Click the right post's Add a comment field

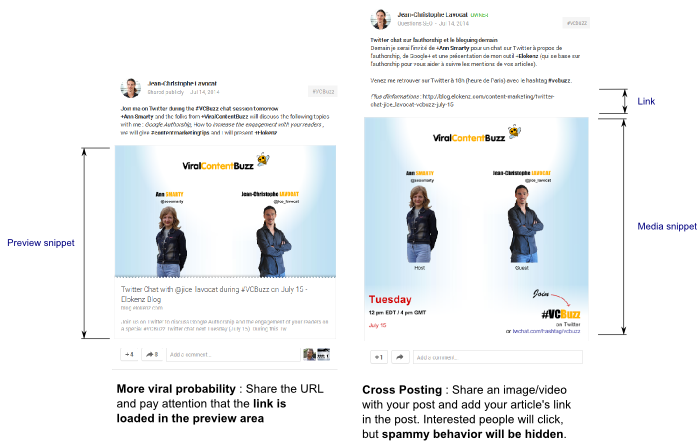coord(498,357)
